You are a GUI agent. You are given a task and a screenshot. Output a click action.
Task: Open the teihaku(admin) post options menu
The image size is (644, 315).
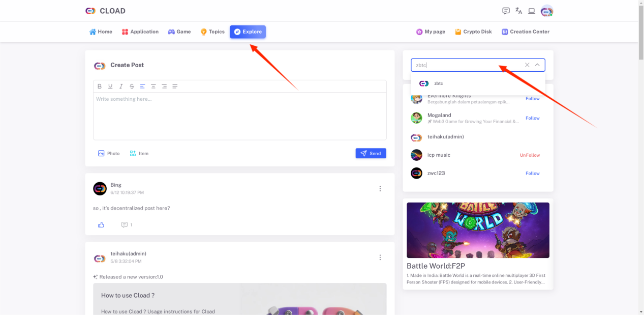380,257
